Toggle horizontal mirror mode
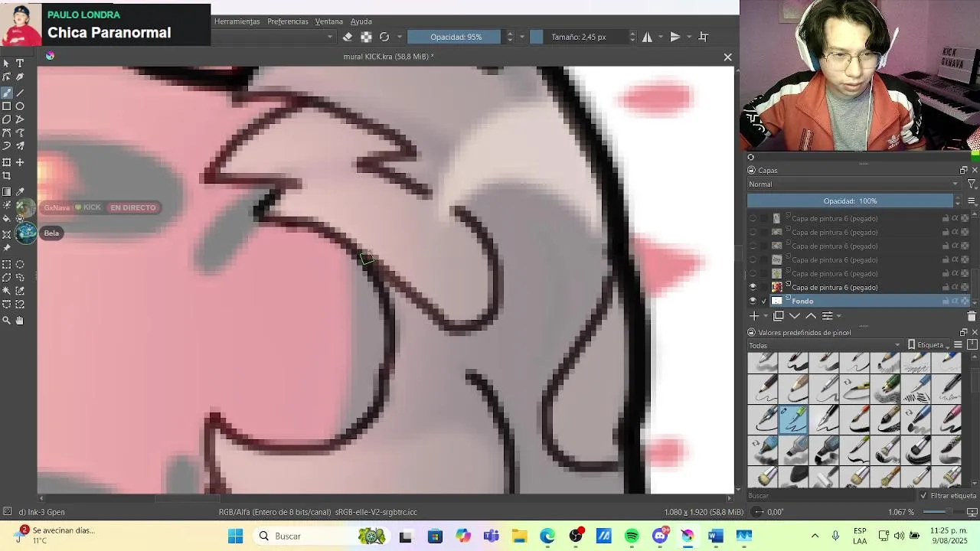The height and width of the screenshot is (551, 980). click(647, 37)
